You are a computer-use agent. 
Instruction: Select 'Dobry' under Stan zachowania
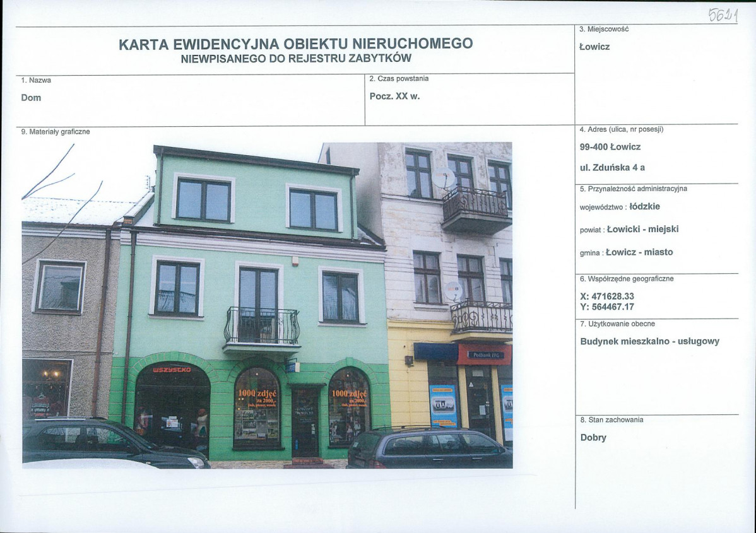[592, 436]
